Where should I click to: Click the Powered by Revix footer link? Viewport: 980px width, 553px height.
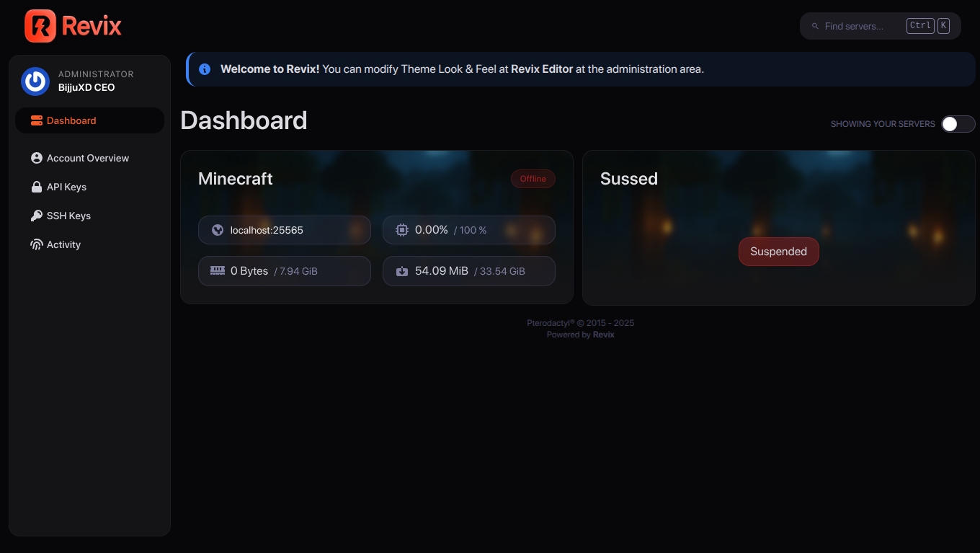[x=581, y=335]
